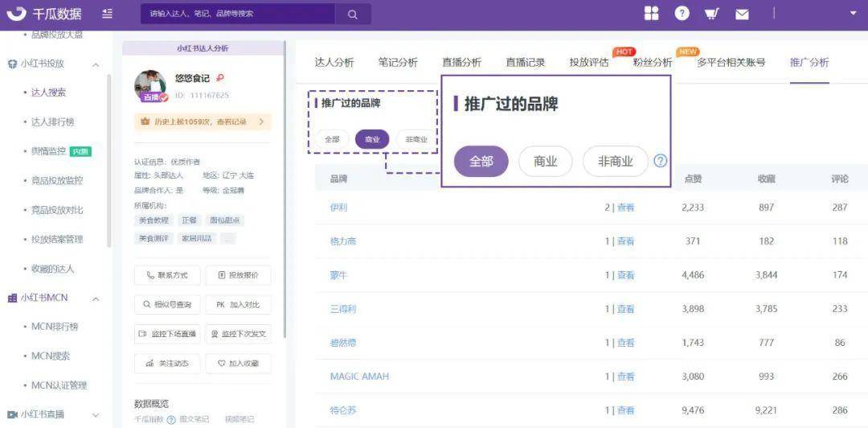Open help via header question mark icon

pos(682,14)
